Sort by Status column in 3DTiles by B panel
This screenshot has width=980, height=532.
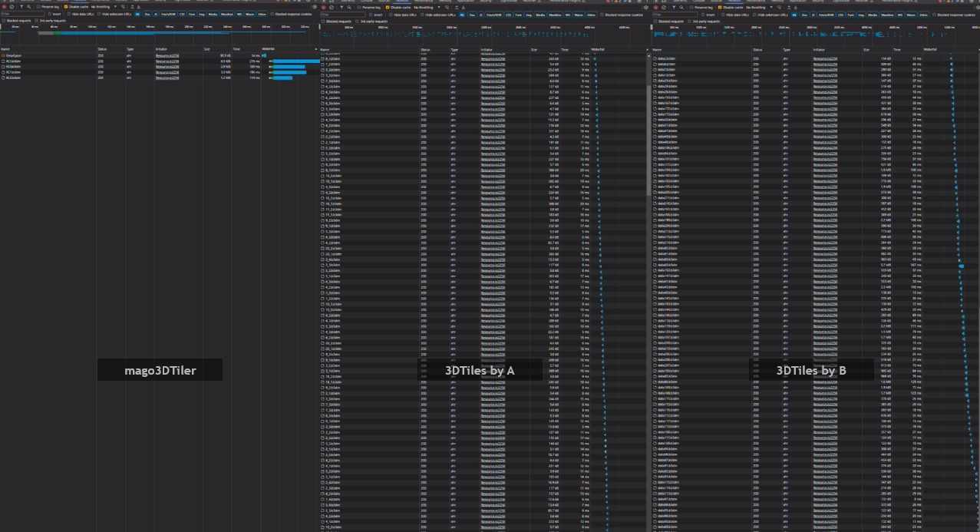click(x=767, y=49)
